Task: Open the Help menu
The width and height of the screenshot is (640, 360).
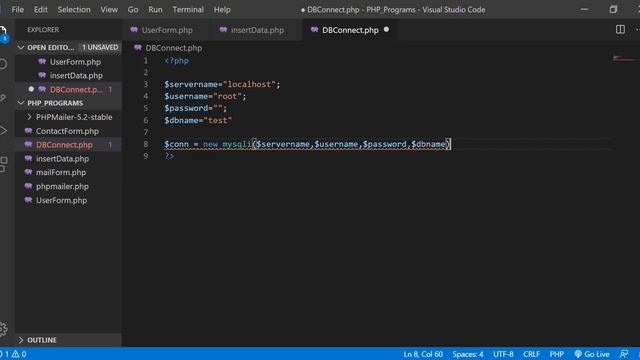Action: pos(222,9)
